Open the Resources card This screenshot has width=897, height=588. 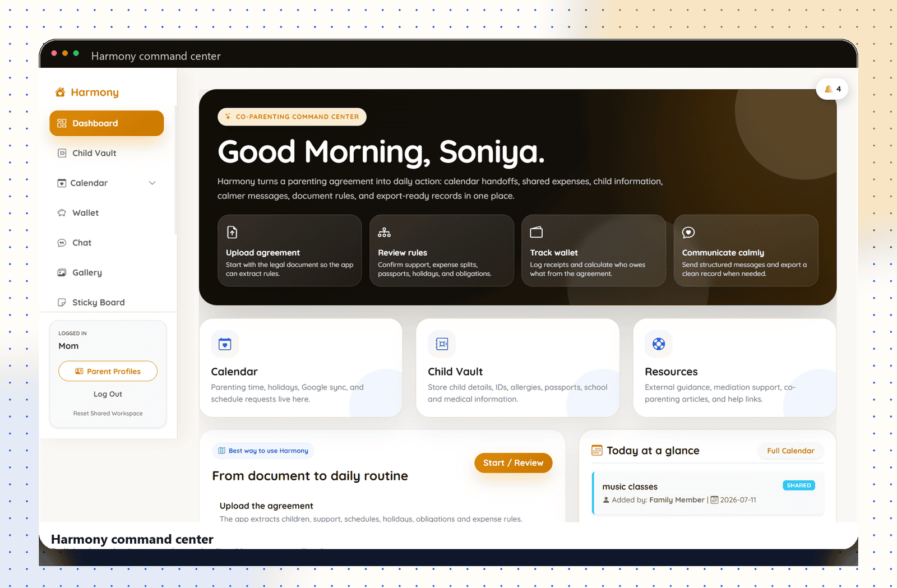[734, 368]
